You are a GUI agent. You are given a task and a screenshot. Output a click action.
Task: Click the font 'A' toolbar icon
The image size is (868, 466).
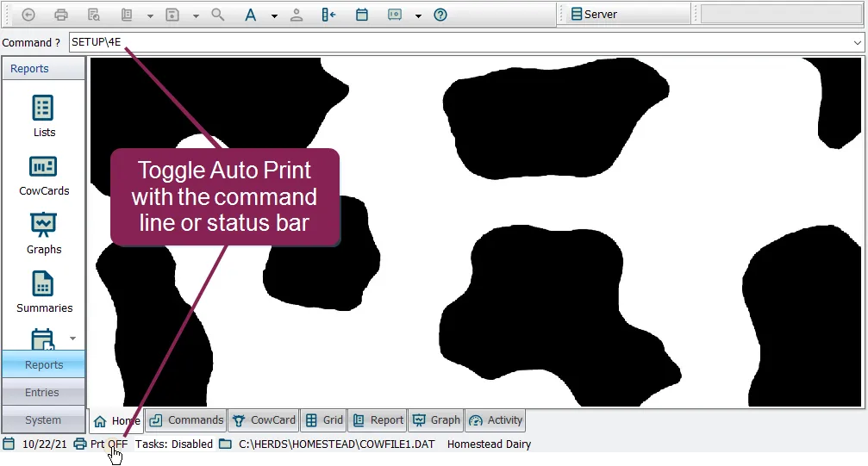250,15
